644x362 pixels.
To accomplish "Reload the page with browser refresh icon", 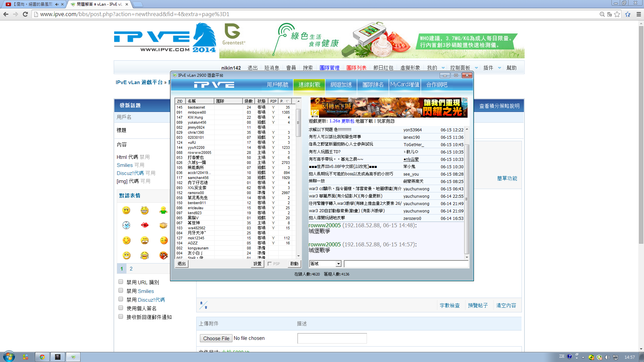I will coord(25,14).
